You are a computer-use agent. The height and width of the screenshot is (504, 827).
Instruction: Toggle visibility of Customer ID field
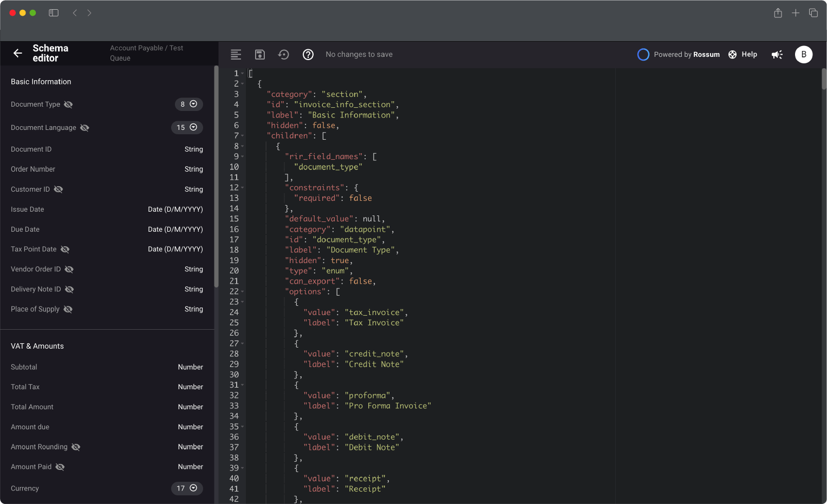(58, 189)
